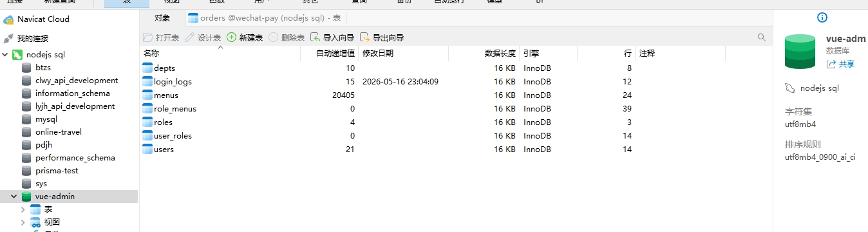Click the 2026-05-16 23:04:09 modified date
Screen dimensions: 868x232
[401, 82]
